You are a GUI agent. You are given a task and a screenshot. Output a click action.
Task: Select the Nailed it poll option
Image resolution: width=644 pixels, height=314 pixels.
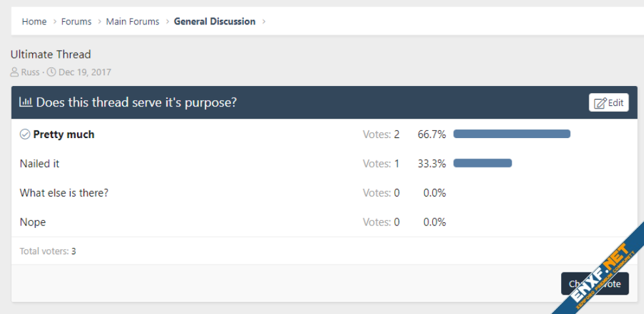[40, 164]
